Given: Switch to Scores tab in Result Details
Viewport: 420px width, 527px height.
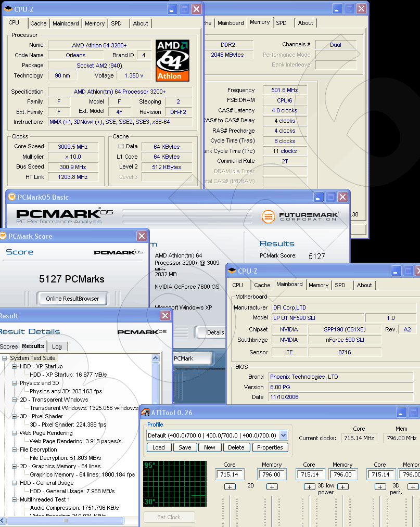Looking at the screenshot, I should [9, 346].
